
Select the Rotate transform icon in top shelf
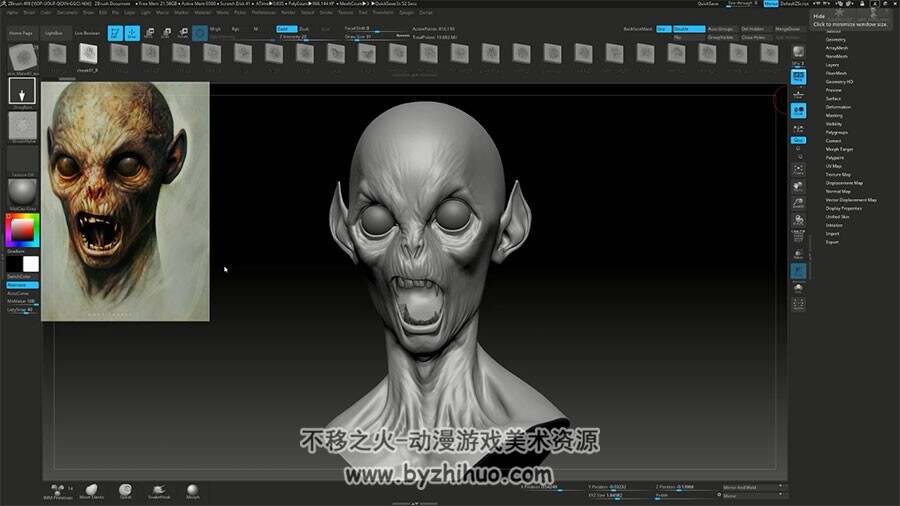[x=183, y=33]
